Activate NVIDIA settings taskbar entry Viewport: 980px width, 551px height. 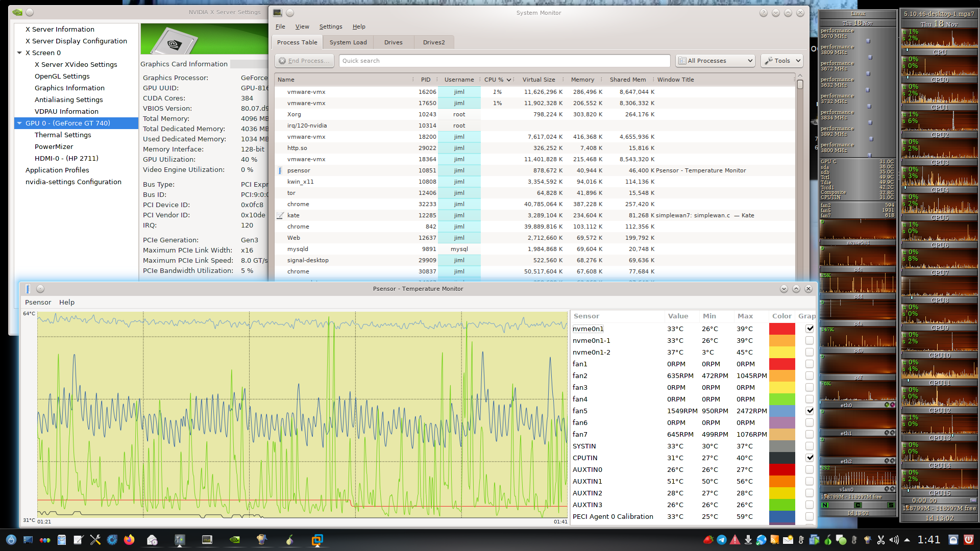tap(235, 540)
